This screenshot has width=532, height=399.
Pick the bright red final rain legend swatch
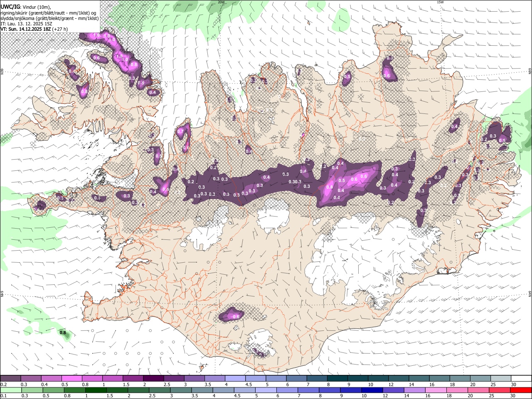point(521,390)
